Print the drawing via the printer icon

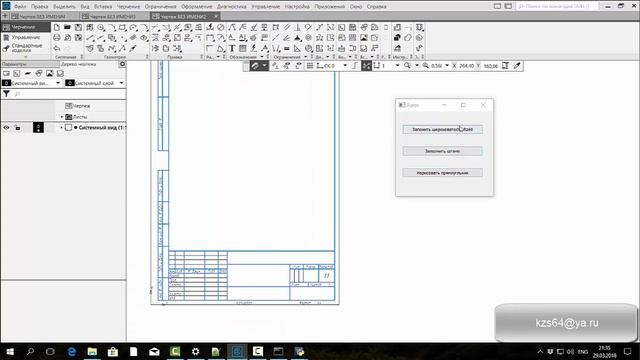click(x=56, y=38)
